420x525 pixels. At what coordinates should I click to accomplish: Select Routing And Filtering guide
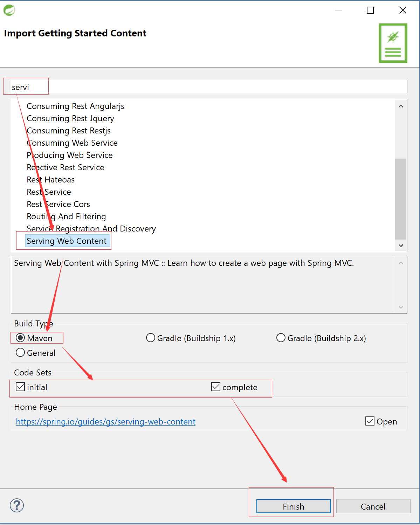66,216
